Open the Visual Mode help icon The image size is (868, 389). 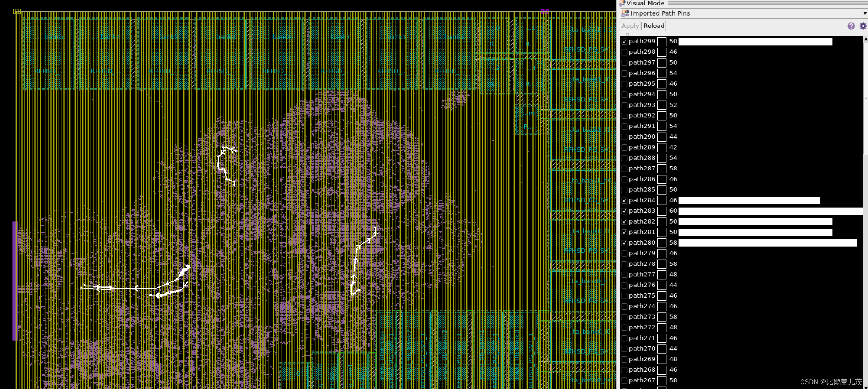click(x=851, y=26)
